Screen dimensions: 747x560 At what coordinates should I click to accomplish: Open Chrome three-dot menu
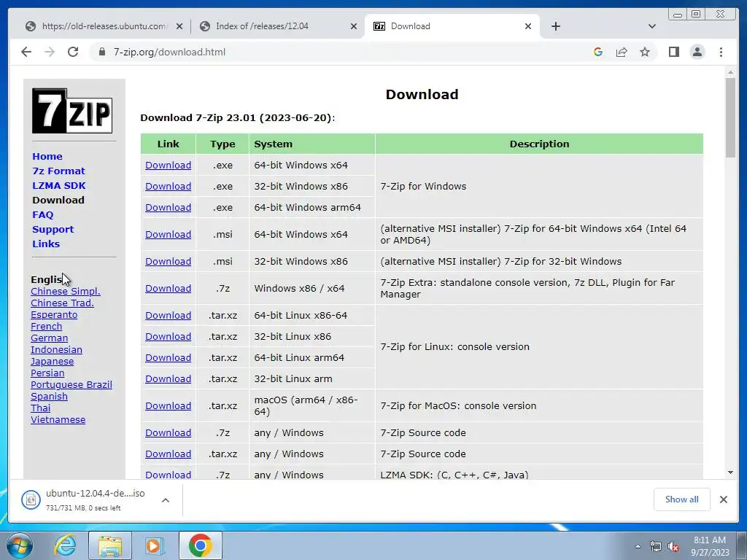(721, 52)
